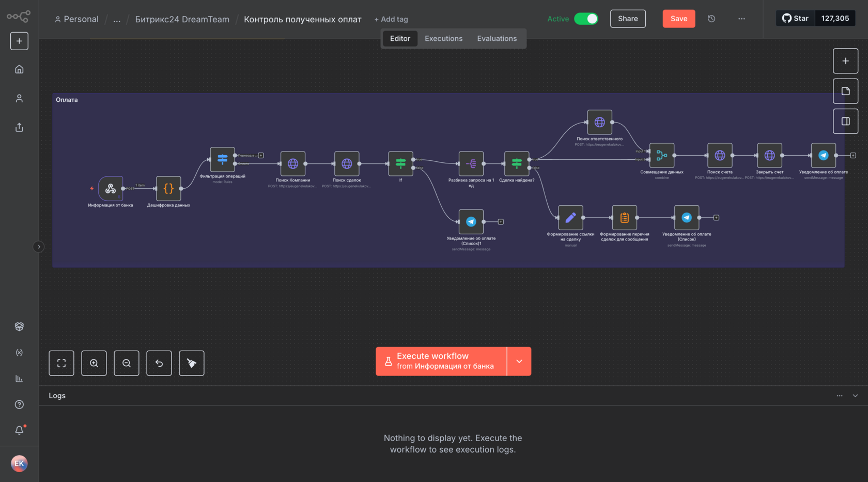Open the Insights chart icon
The image size is (868, 482).
pyautogui.click(x=19, y=379)
